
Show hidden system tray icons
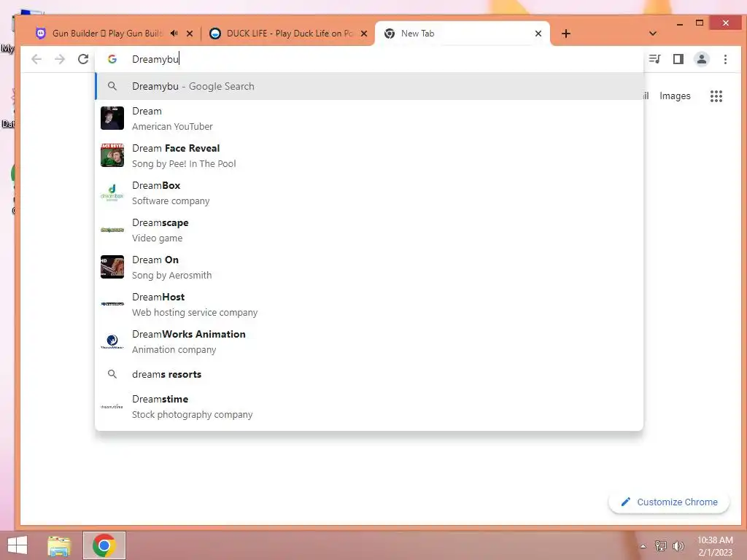click(x=643, y=546)
